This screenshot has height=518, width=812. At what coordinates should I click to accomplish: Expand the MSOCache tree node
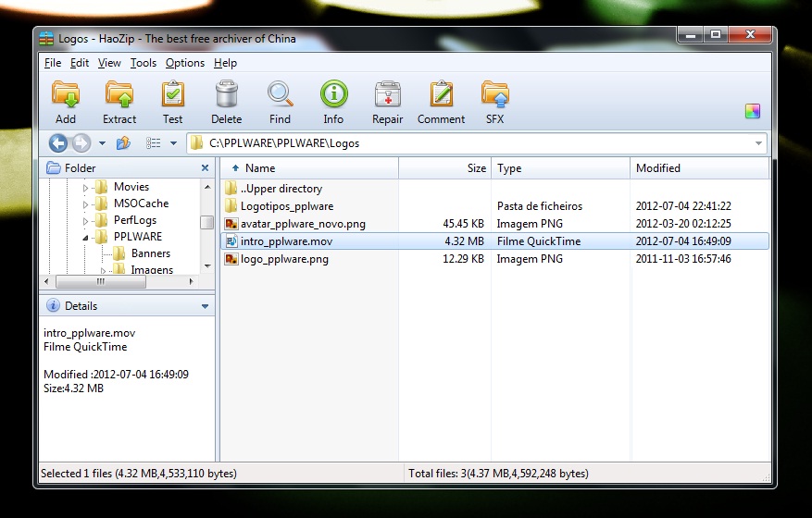[x=85, y=204]
